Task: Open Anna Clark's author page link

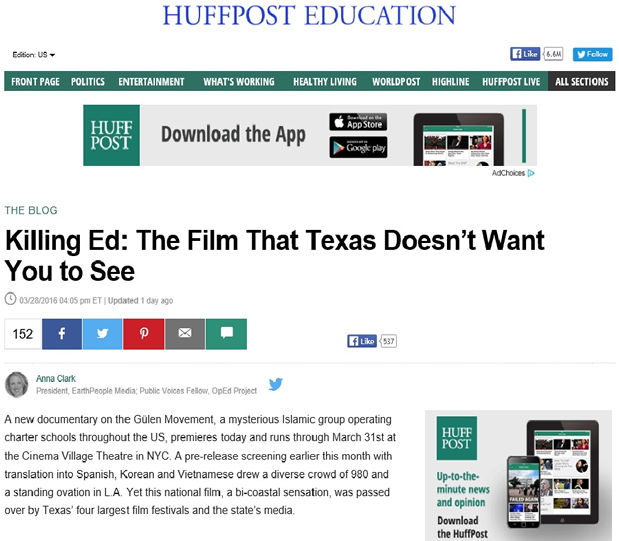Action: [56, 378]
